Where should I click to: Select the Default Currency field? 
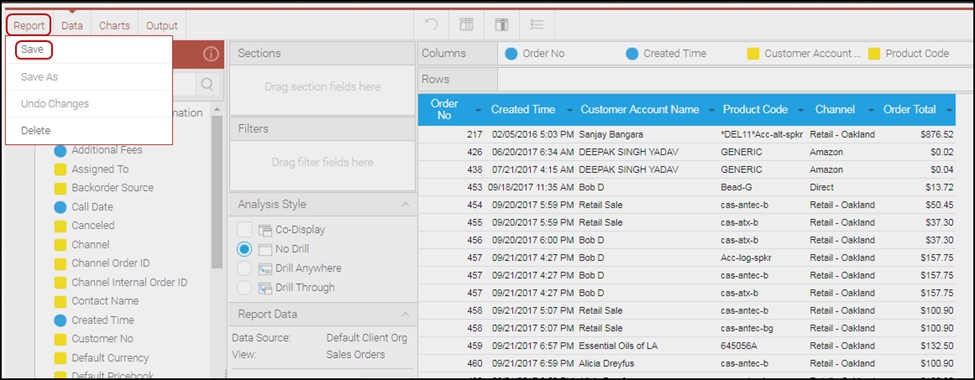click(x=110, y=358)
